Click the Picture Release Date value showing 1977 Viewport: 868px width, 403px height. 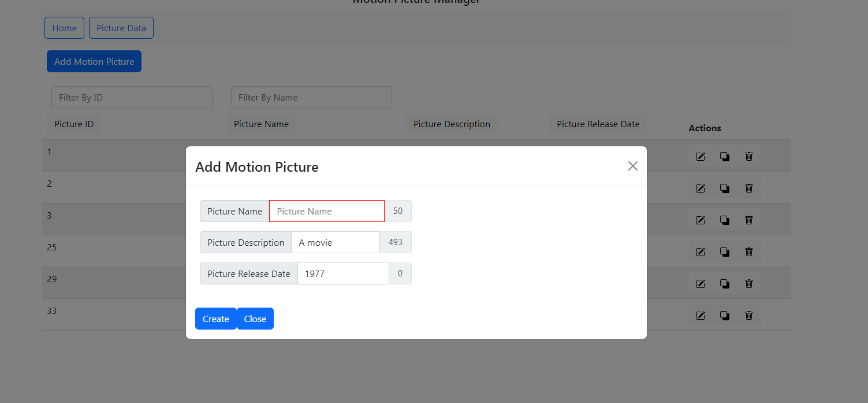[x=343, y=273]
